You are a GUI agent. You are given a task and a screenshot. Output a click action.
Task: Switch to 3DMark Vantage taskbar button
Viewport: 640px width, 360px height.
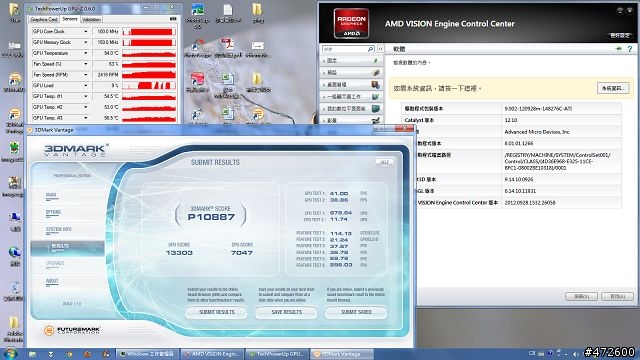coord(342,354)
